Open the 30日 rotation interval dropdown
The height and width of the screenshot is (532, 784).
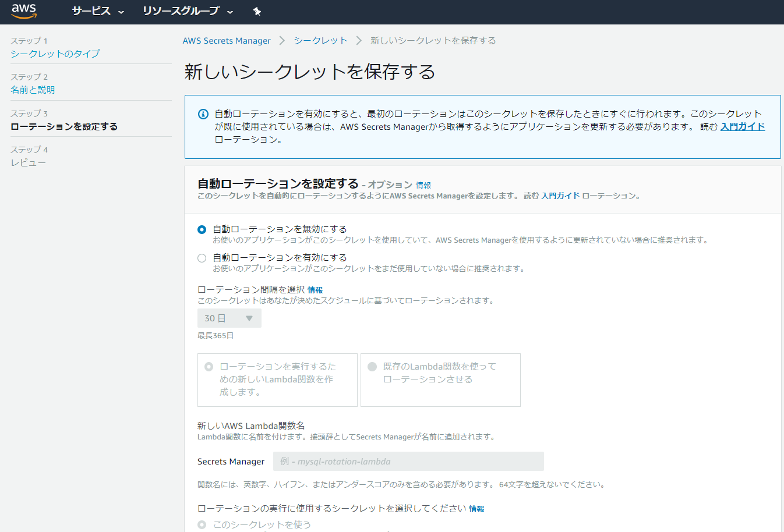229,318
